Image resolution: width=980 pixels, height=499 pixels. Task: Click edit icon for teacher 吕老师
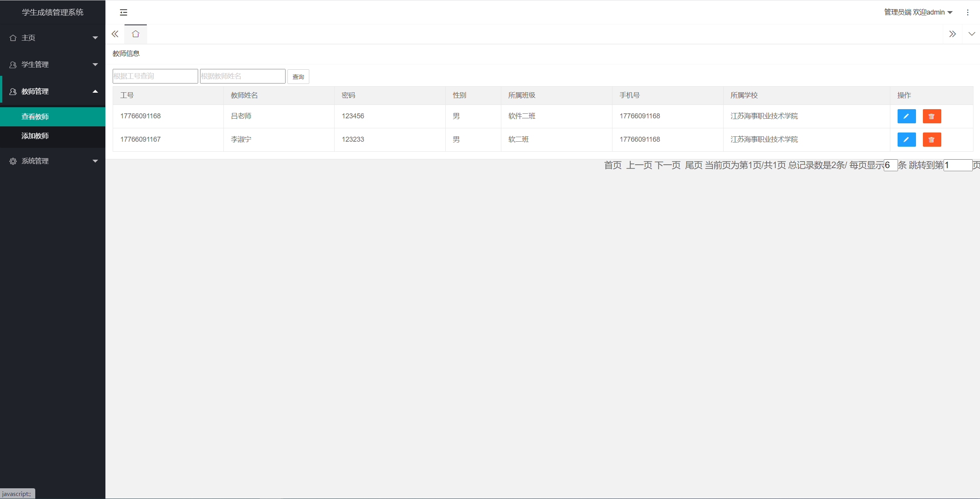pos(906,116)
